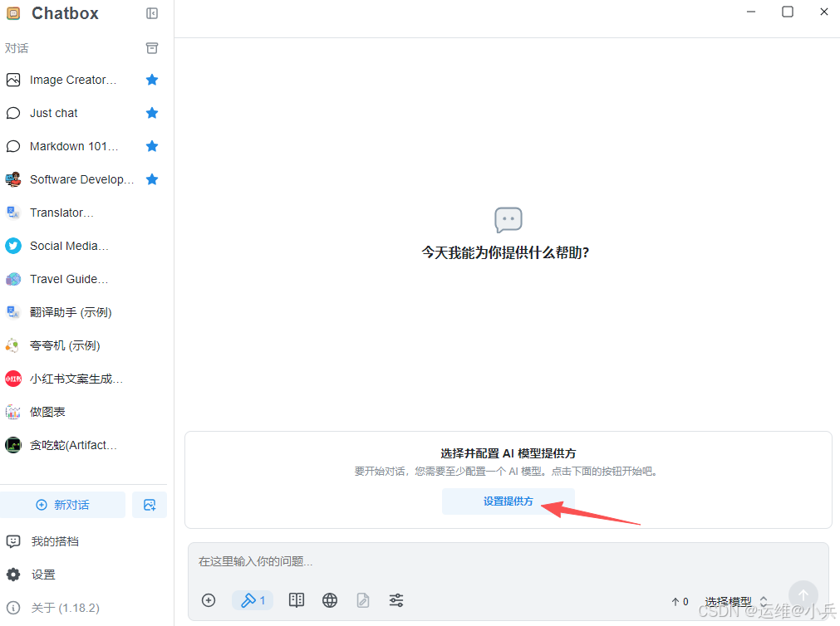840x626 pixels.
Task: Select the Translator conversation
Action: click(62, 213)
